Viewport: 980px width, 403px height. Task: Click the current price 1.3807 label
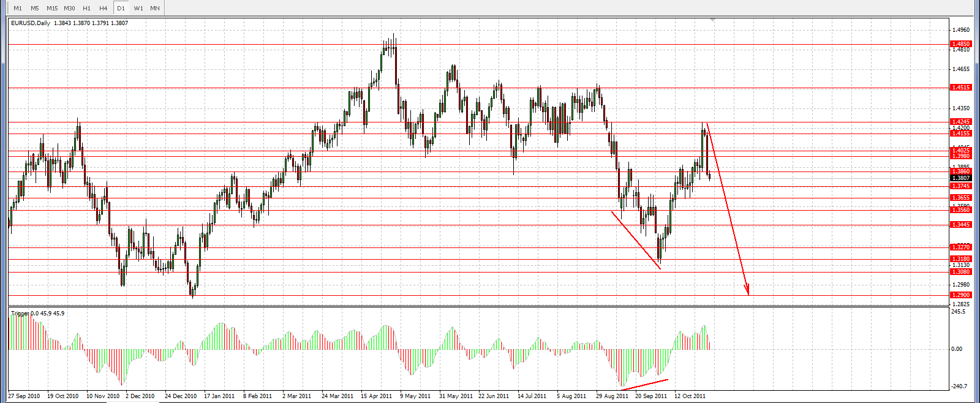961,178
